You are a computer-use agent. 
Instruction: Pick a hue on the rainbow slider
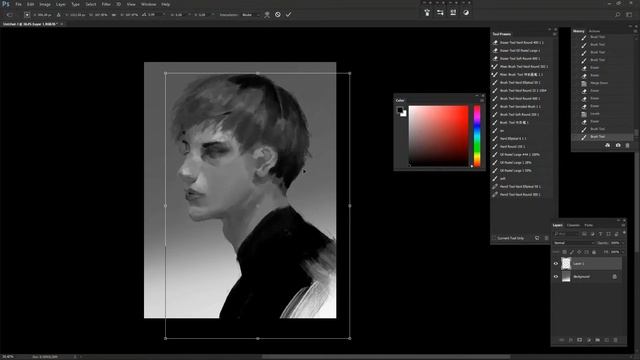(x=477, y=136)
